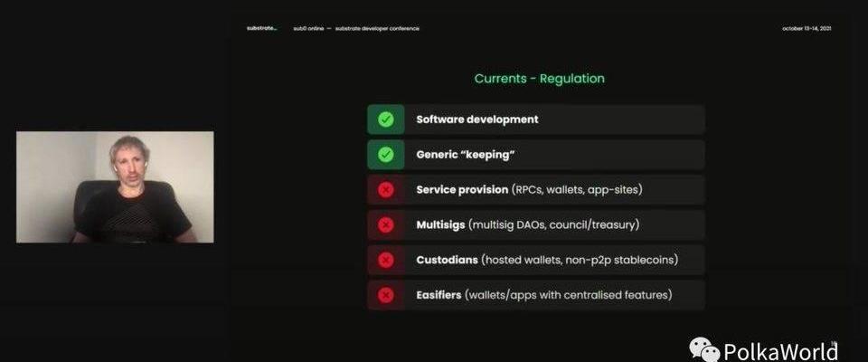Click the "Currents - Regulation" slide title
Screen dimensions: 868x362
point(539,79)
